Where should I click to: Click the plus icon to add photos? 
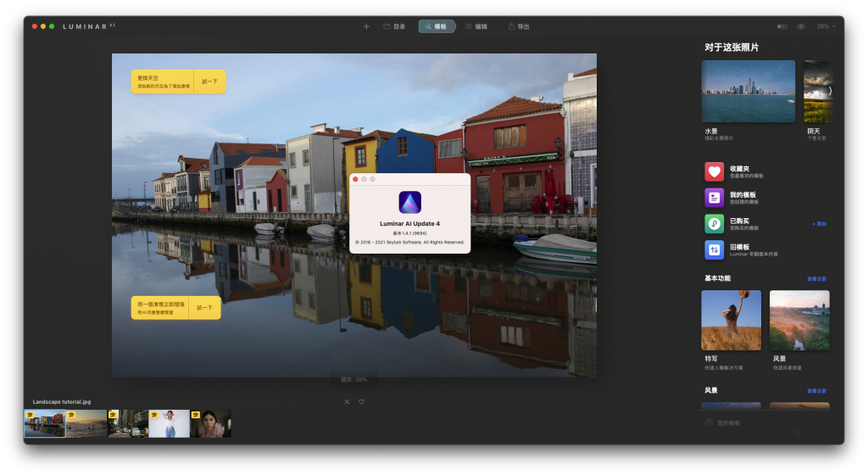[x=366, y=26]
